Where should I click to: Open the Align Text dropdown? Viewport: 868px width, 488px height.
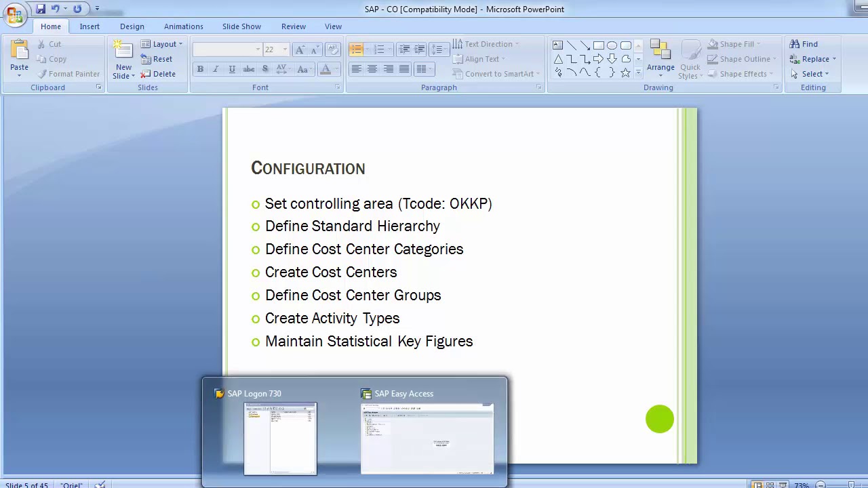(x=479, y=59)
